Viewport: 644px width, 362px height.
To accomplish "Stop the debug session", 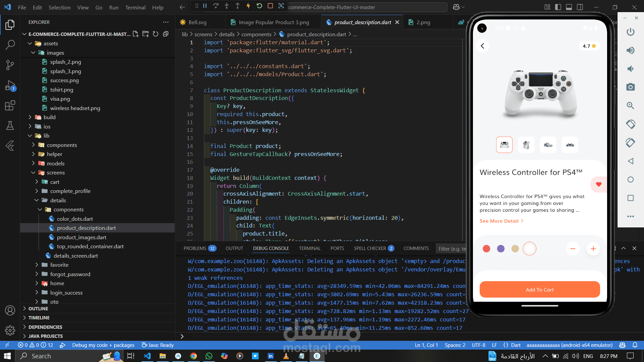I will (x=270, y=6).
